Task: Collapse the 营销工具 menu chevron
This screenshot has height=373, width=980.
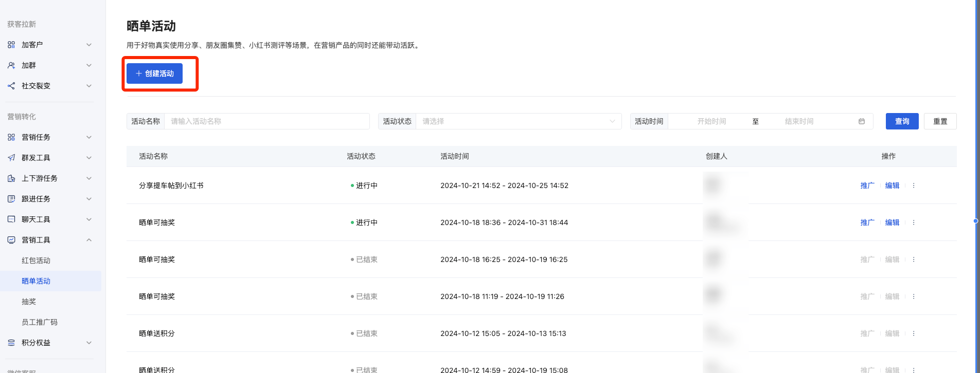Action: pos(89,240)
